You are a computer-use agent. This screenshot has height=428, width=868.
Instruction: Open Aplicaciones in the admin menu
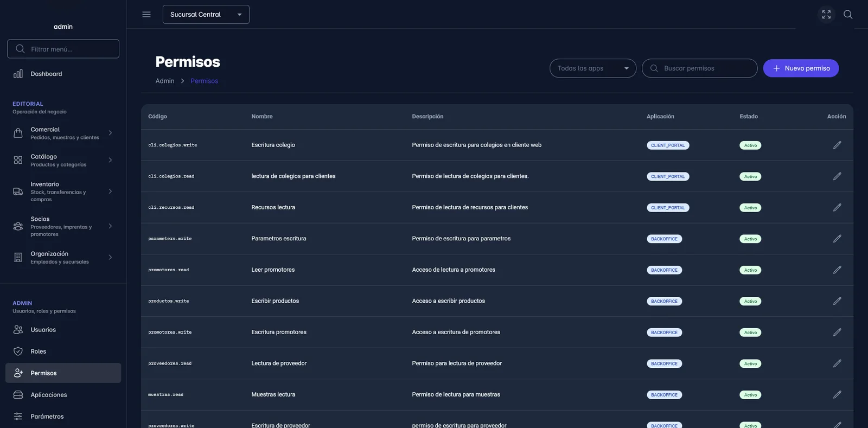click(63, 395)
